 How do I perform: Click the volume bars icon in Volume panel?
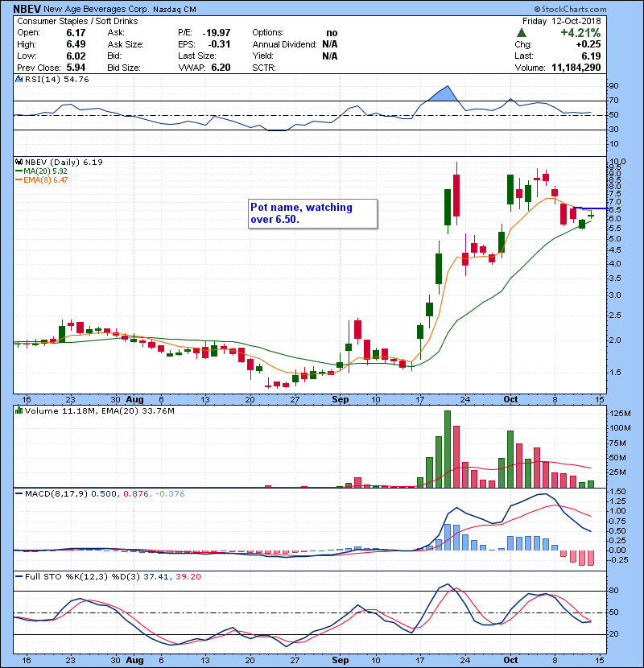pyautogui.click(x=19, y=410)
